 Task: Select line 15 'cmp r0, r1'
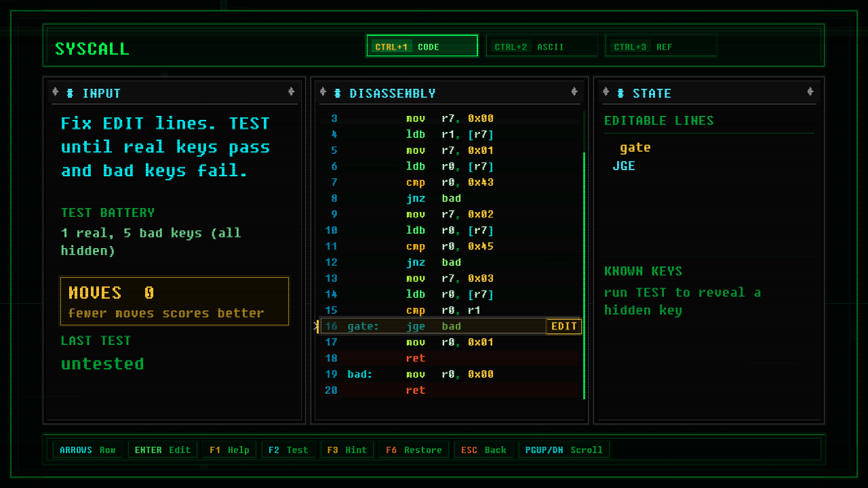point(450,310)
